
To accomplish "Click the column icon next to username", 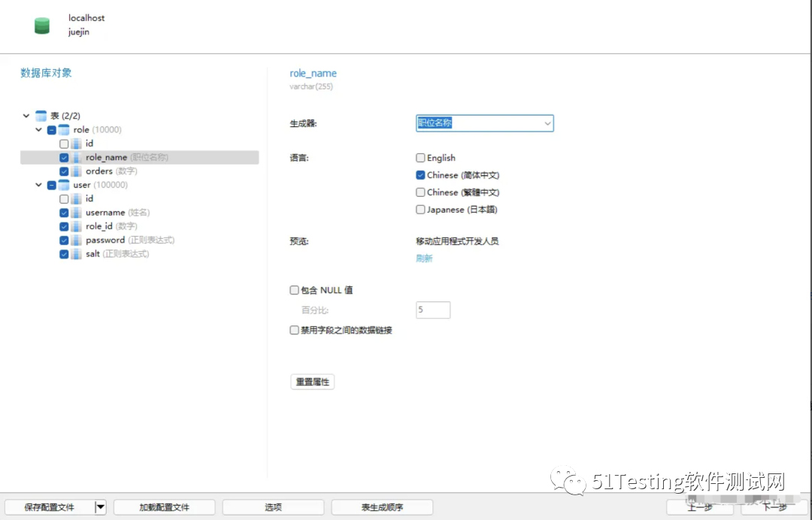I will tap(77, 212).
